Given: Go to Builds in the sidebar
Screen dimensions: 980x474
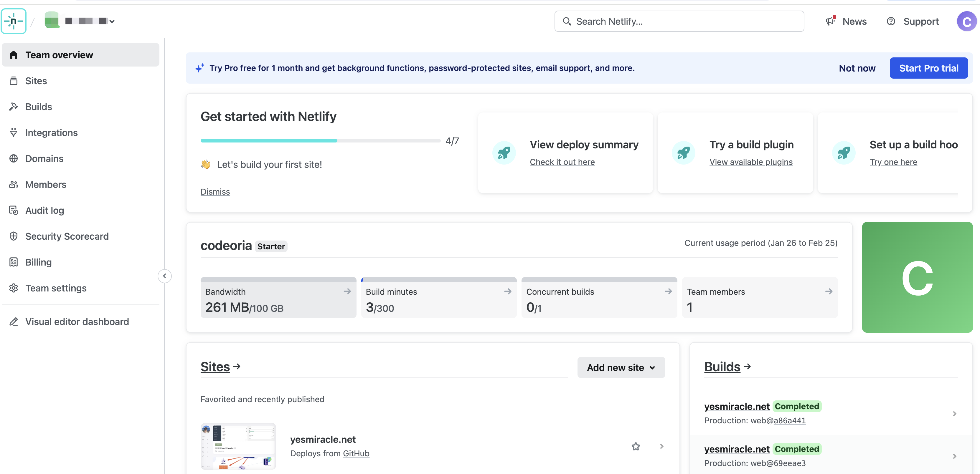Looking at the screenshot, I should (x=38, y=107).
